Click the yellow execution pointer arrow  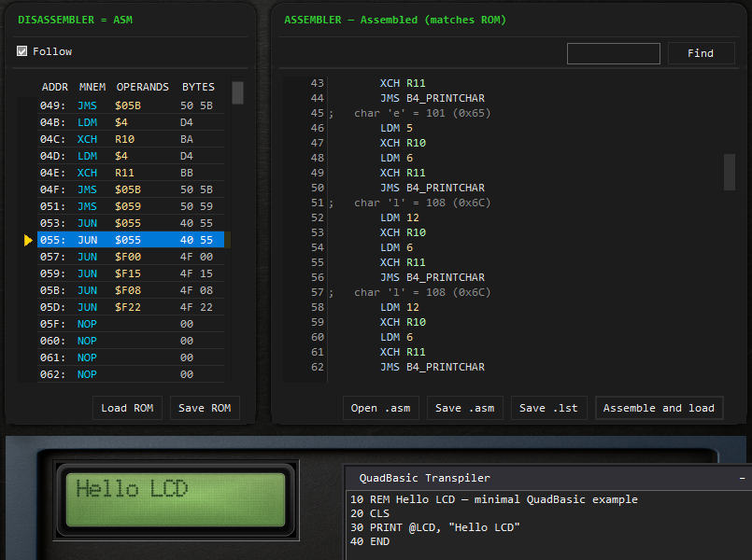[27, 240]
